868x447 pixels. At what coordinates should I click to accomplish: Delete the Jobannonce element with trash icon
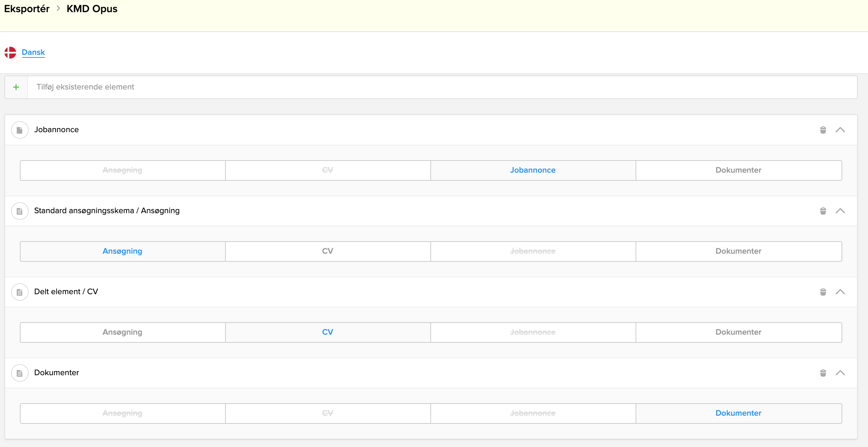click(x=823, y=130)
